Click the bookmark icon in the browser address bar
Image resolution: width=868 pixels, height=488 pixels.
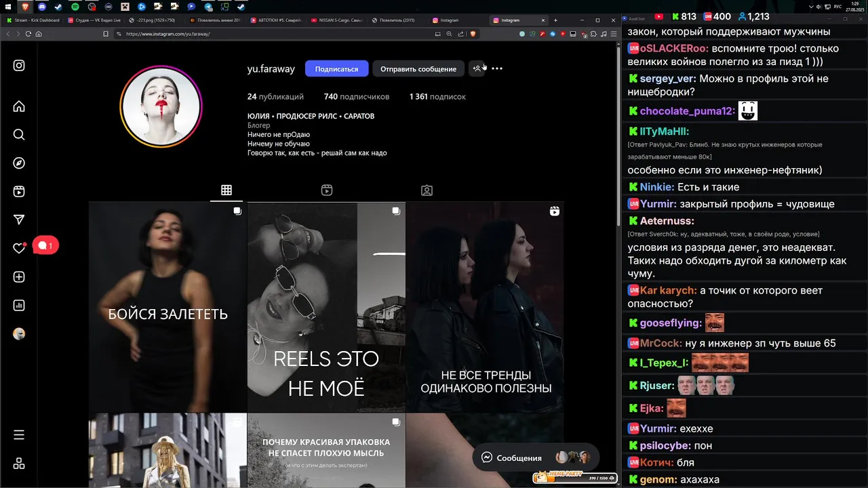106,34
